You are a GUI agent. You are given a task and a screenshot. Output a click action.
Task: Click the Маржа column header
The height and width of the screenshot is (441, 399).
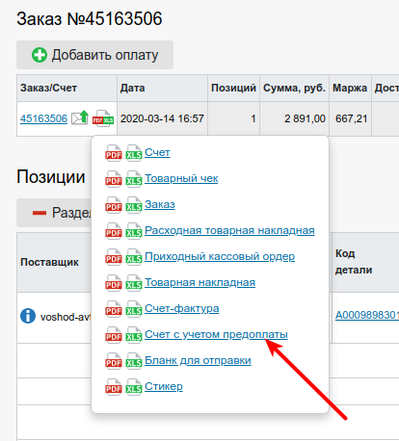coord(350,88)
